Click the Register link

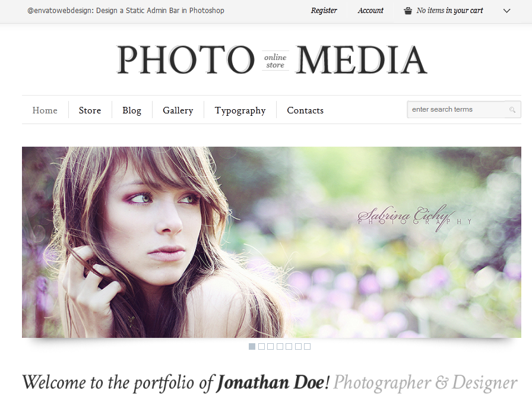coord(324,11)
